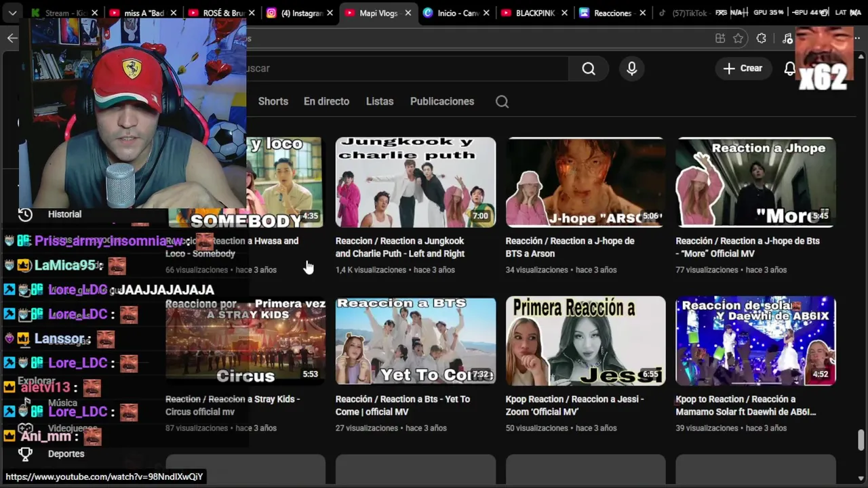Click the YouTube search magnifier button
Viewport: 868px width, 488px height.
pyautogui.click(x=589, y=68)
